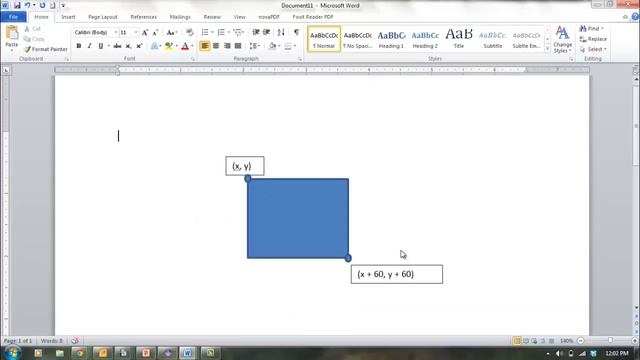Image resolution: width=640 pixels, height=360 pixels.
Task: Click the Shrink Font icon
Action: (x=155, y=33)
